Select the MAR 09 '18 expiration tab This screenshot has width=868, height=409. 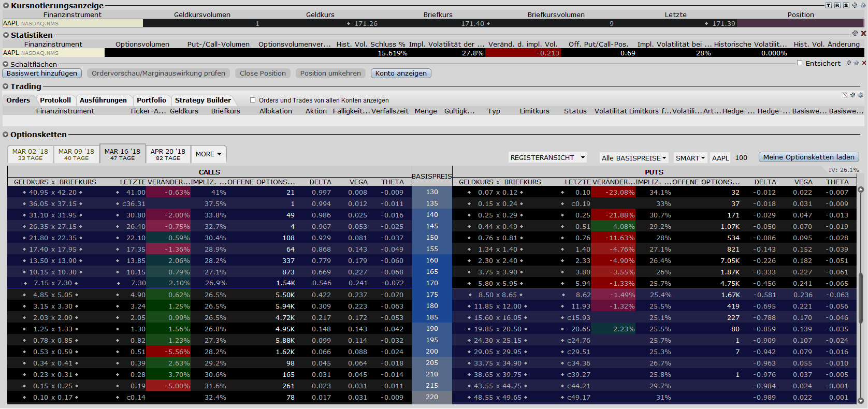coord(76,154)
